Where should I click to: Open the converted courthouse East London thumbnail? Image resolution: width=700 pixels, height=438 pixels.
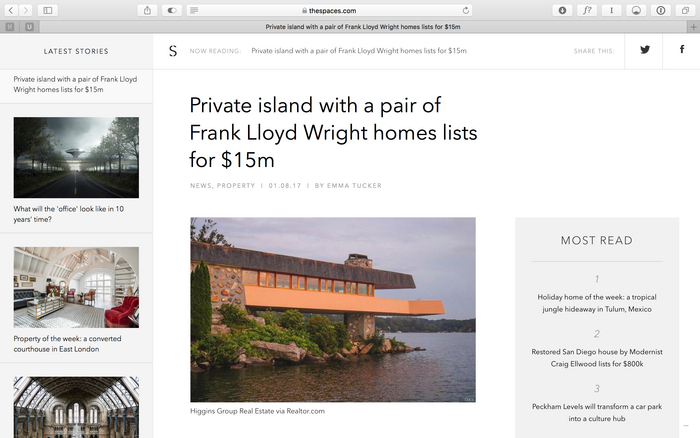[76, 288]
